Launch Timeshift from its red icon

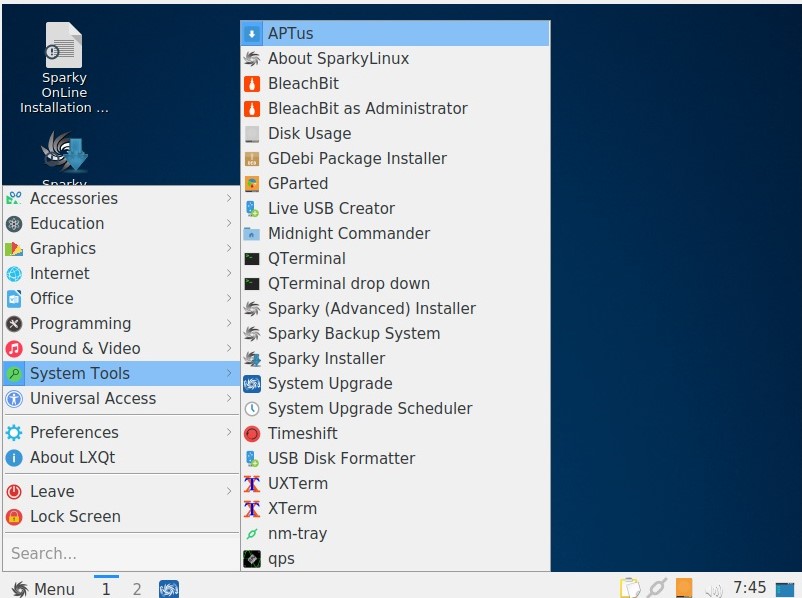coord(252,434)
